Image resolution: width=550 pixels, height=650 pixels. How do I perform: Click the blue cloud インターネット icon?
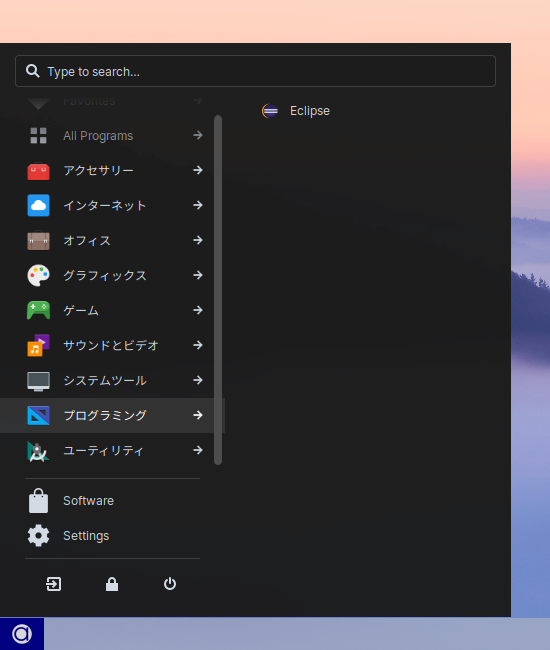pyautogui.click(x=39, y=206)
